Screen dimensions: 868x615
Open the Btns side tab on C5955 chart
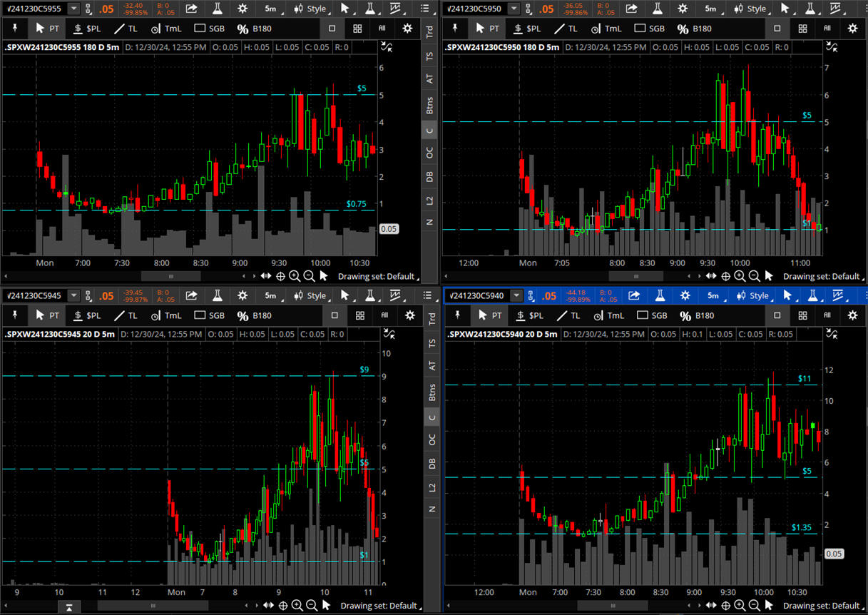click(429, 106)
